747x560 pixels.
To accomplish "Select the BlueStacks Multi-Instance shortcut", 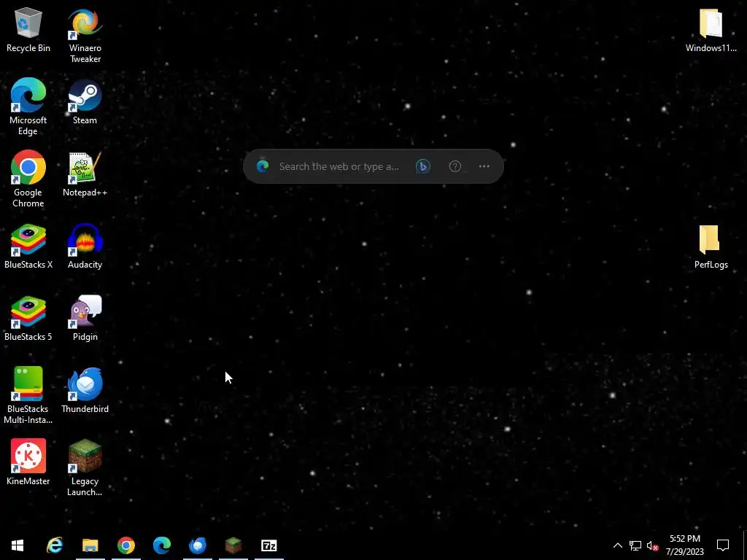I will [x=28, y=395].
